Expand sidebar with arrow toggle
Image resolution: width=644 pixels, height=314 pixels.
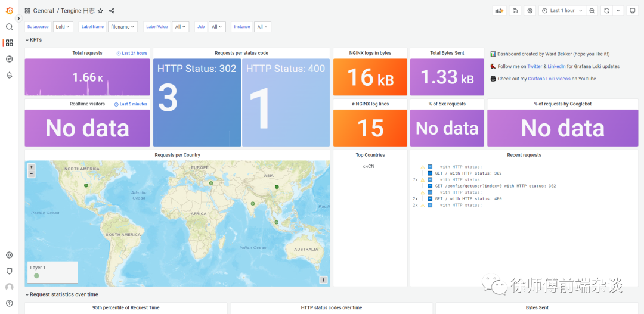[x=18, y=18]
